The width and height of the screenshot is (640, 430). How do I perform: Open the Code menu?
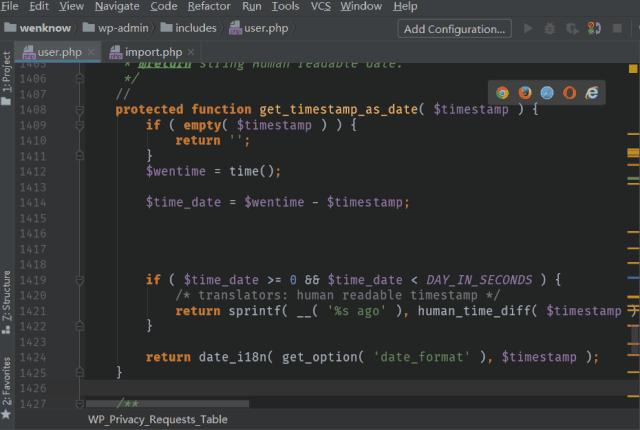point(164,6)
